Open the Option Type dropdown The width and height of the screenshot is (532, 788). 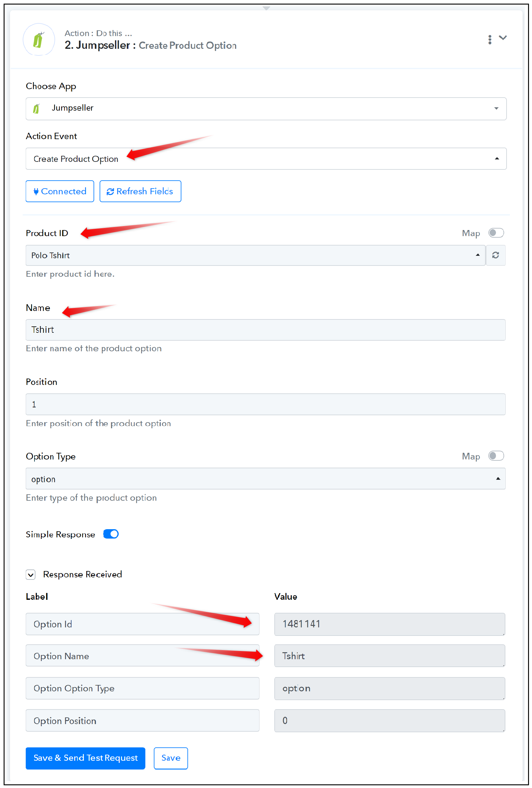click(265, 479)
